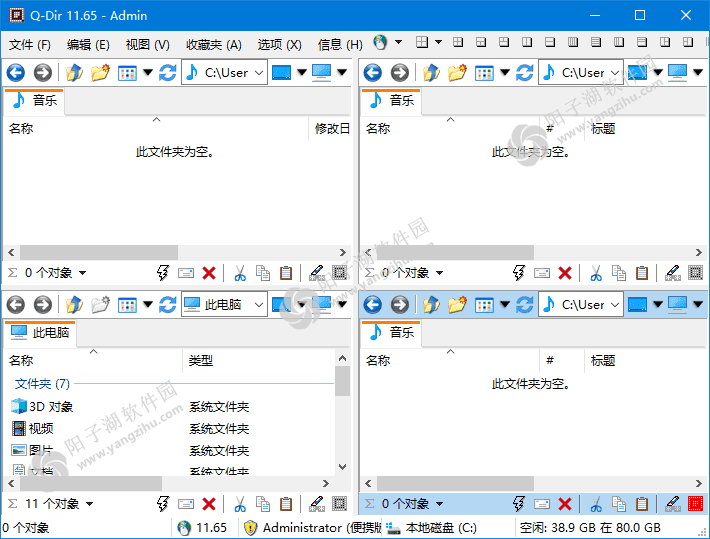The width and height of the screenshot is (710, 539).
Task: Sort by 类型 column in bottom-left pane
Action: (200, 361)
